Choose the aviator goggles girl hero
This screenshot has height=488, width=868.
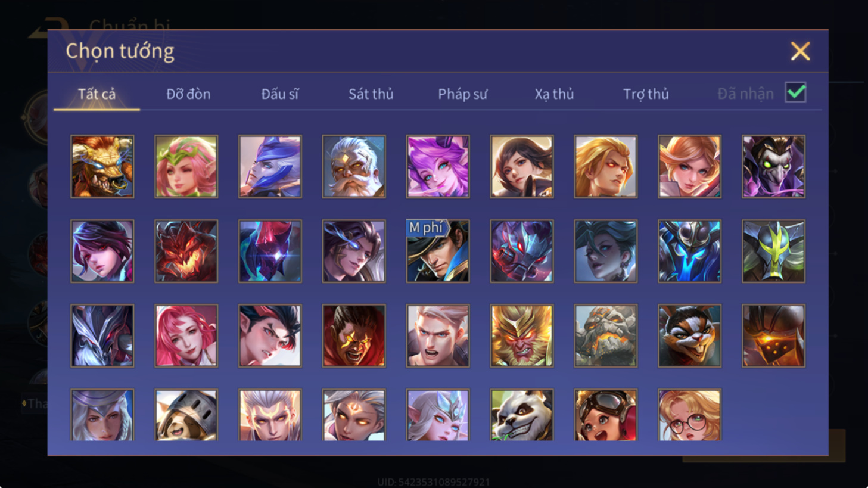[606, 415]
